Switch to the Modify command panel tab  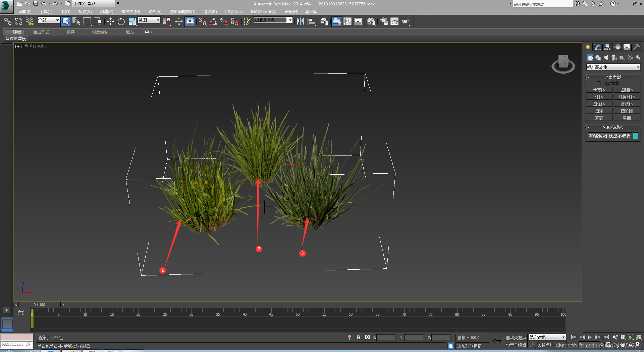[598, 47]
